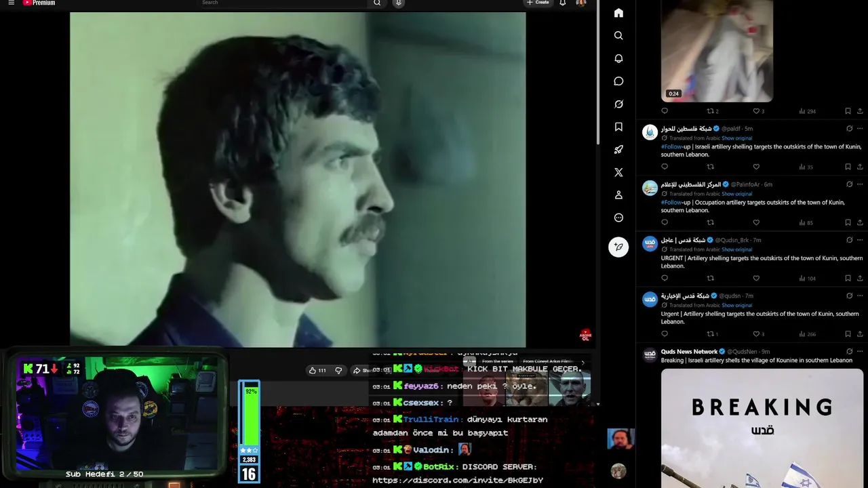Click Show original on @Qudsn_Brk tweet
The width and height of the screenshot is (868, 488).
click(736, 249)
